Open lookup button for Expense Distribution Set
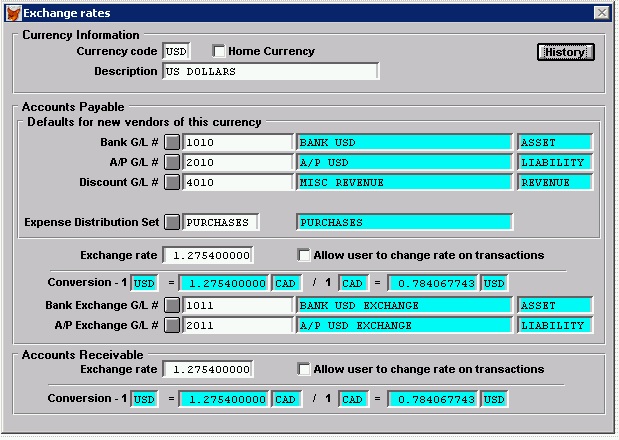 [172, 222]
